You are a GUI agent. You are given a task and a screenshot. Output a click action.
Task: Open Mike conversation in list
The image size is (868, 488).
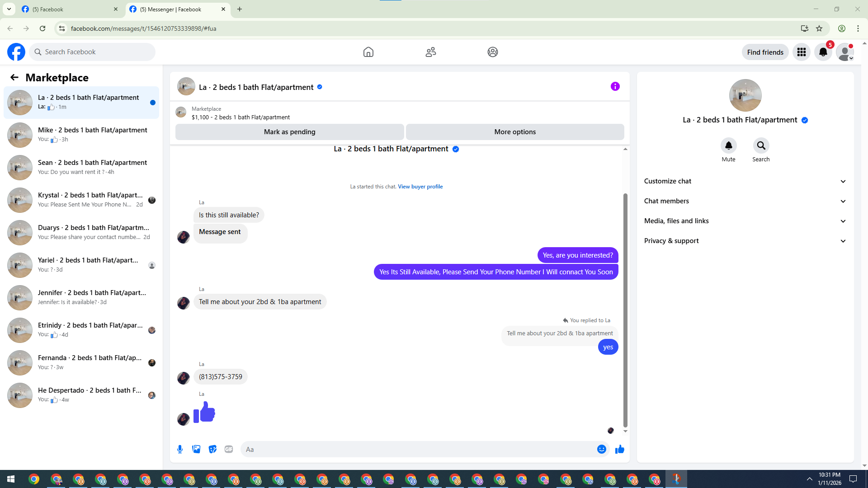[x=81, y=135]
